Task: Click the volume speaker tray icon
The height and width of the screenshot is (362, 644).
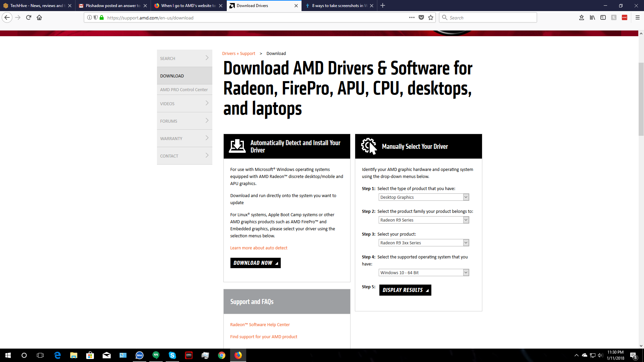Action: (x=600, y=355)
